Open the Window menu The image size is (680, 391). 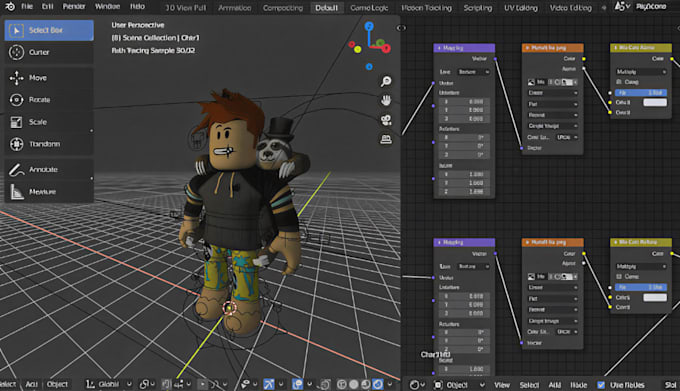(107, 7)
